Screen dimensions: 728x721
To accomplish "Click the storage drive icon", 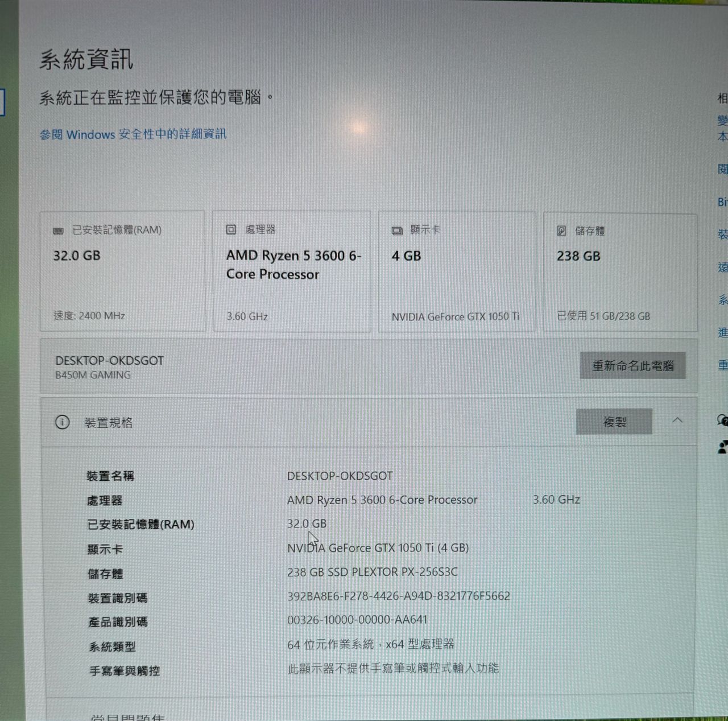I will pyautogui.click(x=561, y=230).
